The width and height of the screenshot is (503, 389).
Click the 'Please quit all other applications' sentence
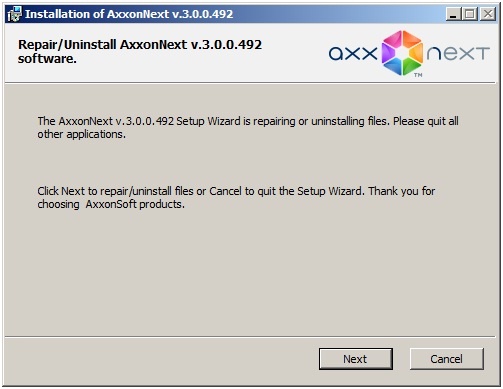point(248,127)
